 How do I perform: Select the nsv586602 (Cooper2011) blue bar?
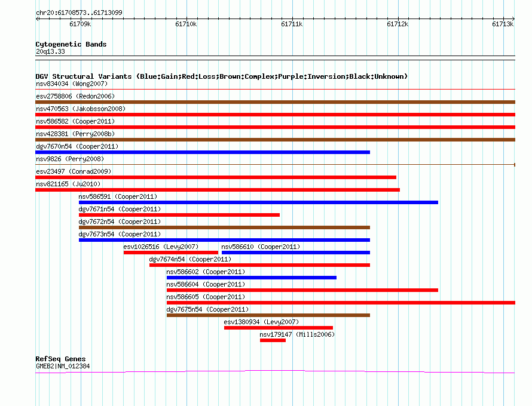(252, 278)
